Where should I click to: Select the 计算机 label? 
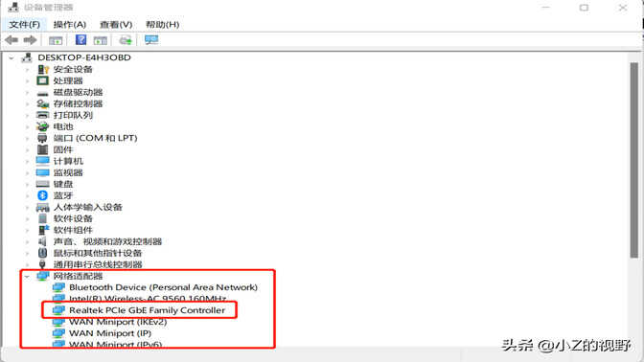pos(68,161)
